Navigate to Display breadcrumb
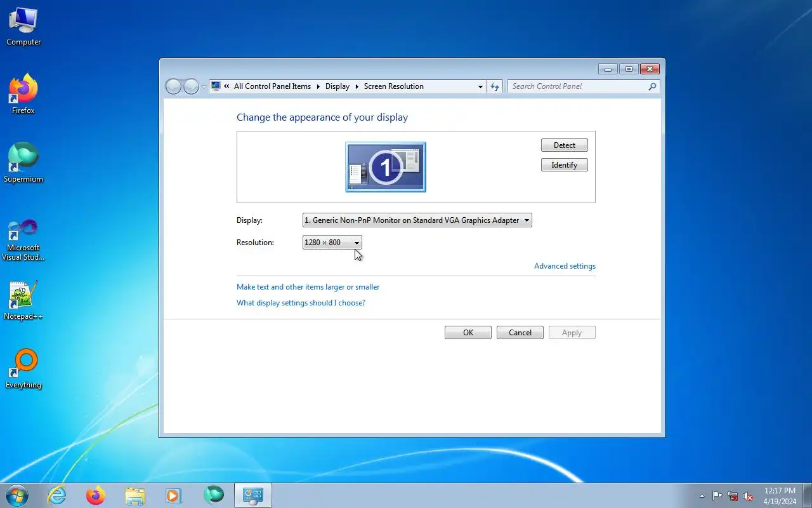This screenshot has width=812, height=508. pyautogui.click(x=337, y=86)
